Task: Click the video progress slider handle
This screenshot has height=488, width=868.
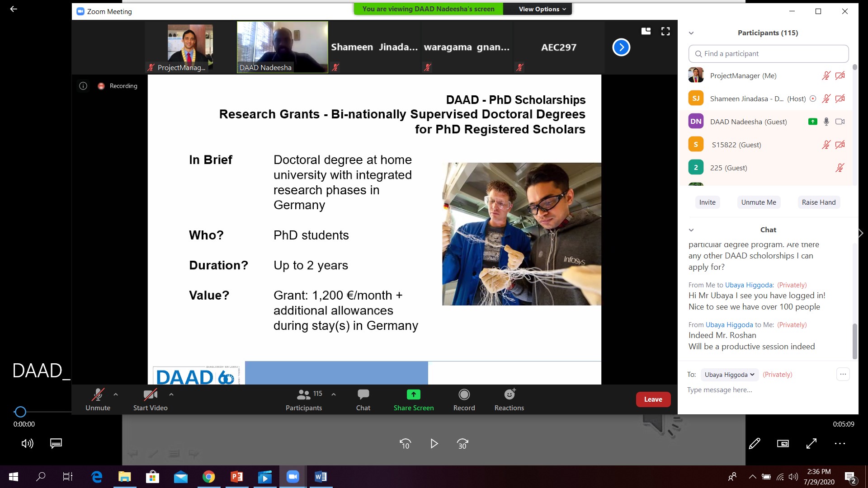Action: click(x=20, y=412)
